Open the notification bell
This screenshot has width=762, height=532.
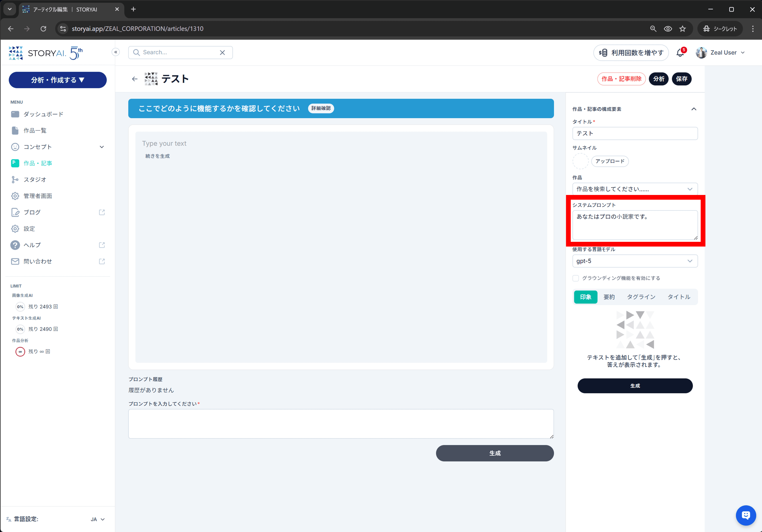pyautogui.click(x=680, y=53)
